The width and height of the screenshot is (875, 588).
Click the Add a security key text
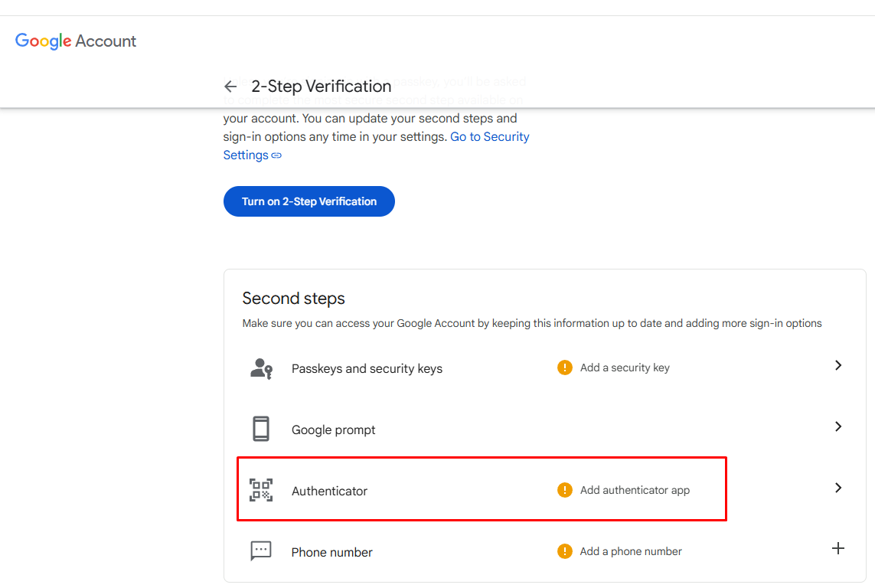(x=625, y=368)
